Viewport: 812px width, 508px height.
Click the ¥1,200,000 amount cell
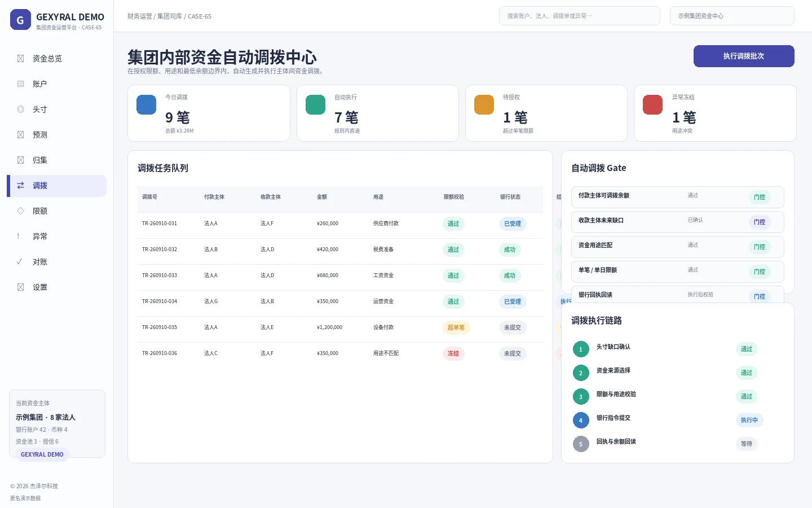coord(330,327)
